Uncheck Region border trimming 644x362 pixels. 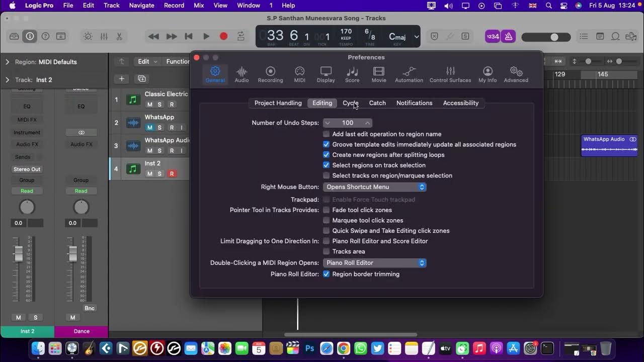point(326,274)
